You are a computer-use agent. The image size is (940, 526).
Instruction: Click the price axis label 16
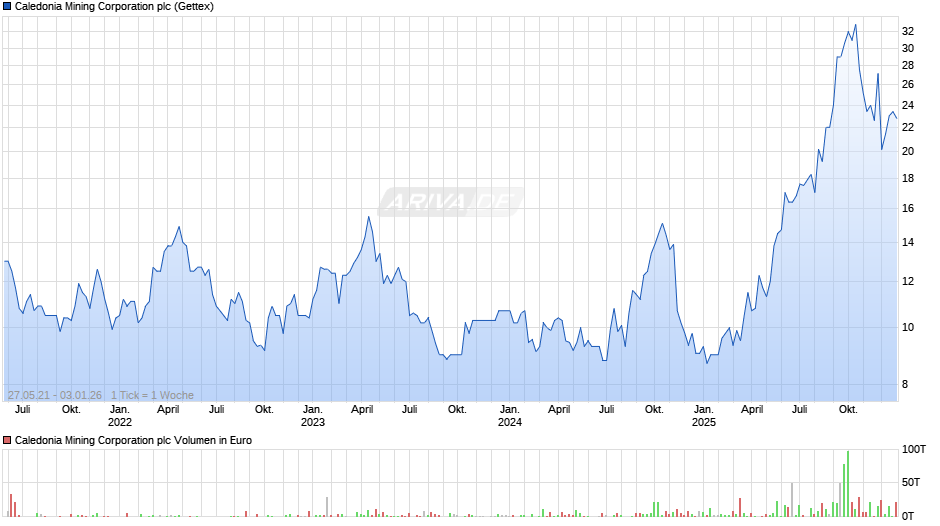tap(908, 209)
